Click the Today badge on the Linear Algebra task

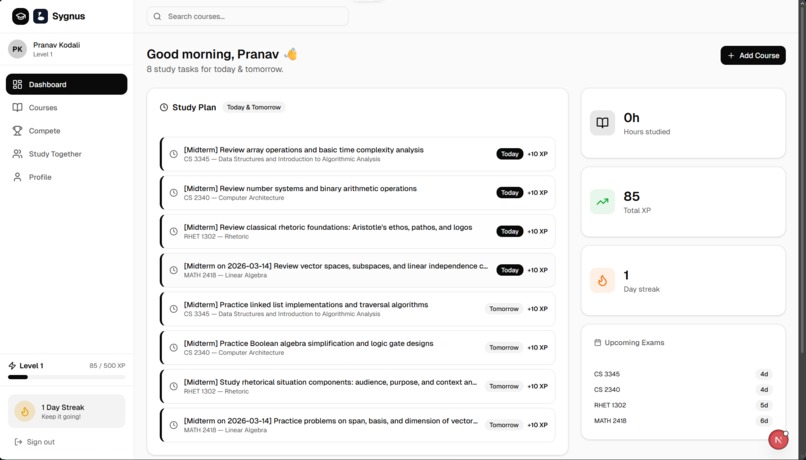[x=509, y=270]
